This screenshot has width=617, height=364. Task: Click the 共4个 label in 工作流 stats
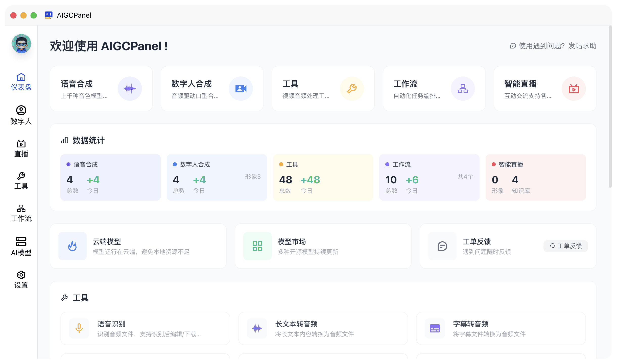[465, 177]
